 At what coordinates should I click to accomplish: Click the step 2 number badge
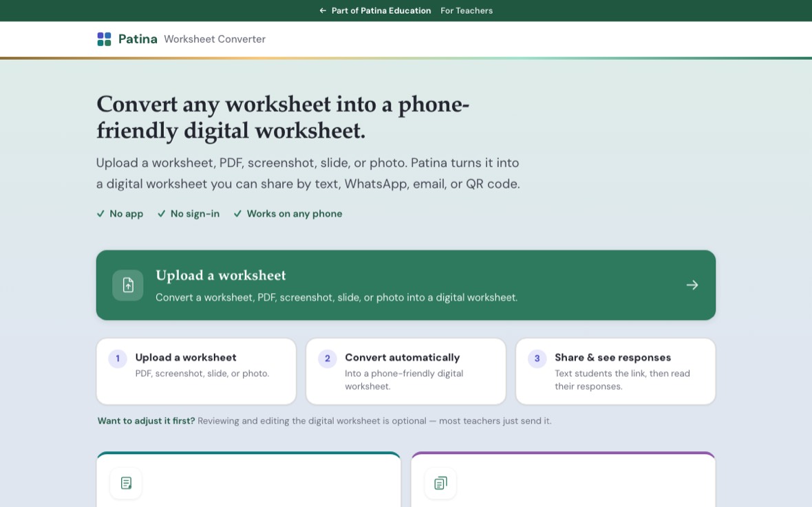[x=328, y=358]
